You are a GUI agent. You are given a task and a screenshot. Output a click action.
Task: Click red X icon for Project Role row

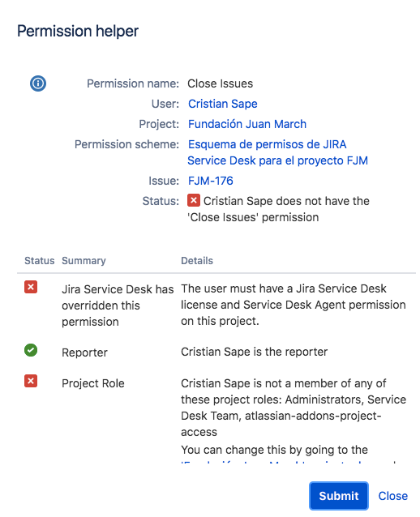(x=31, y=381)
